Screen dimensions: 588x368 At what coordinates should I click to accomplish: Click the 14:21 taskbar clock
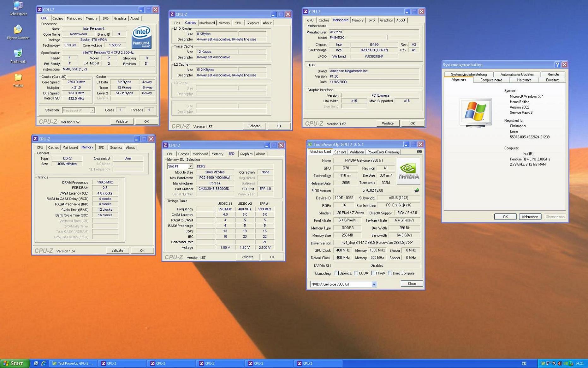pos(579,363)
